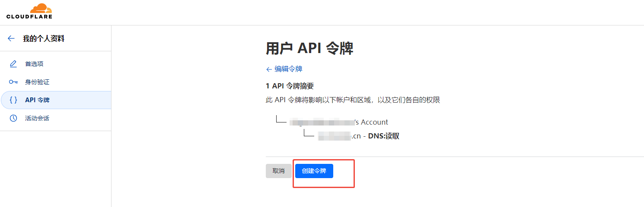This screenshot has width=644, height=207.
Task: Click the description line about 帐户和区域
Action: tap(353, 100)
